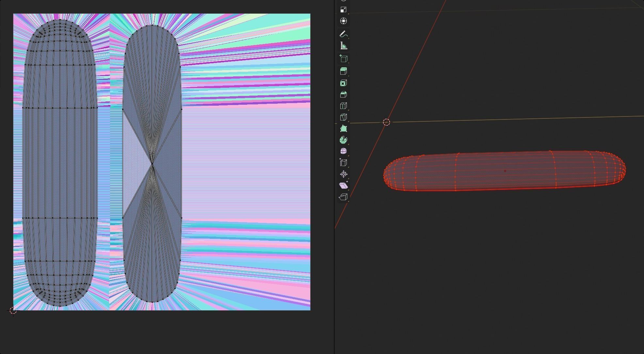Viewport: 644px width, 354px height.
Task: Pick the Shrink/Fatten tool
Action: tap(343, 174)
